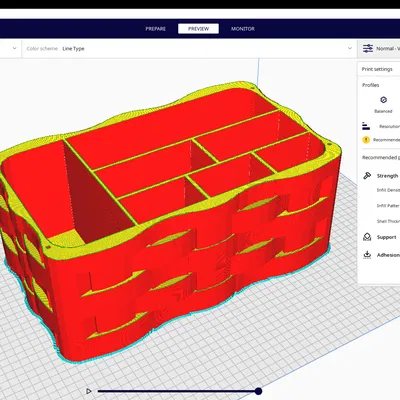Click the simulation slider handle
Viewport: 400px width, 400px height.
(258, 391)
